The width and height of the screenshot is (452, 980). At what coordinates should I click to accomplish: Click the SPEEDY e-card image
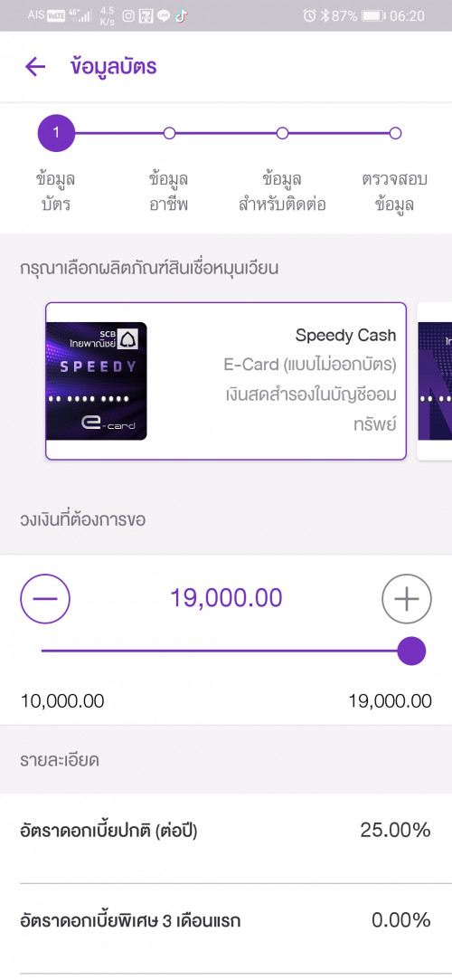(97, 381)
